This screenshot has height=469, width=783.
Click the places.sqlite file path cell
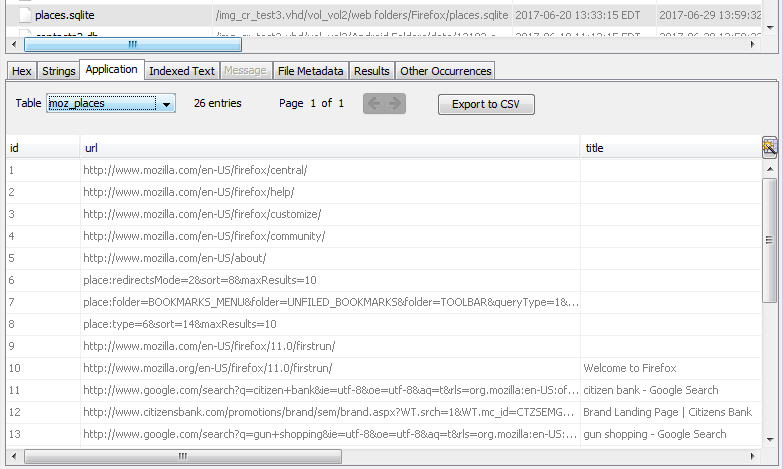362,15
